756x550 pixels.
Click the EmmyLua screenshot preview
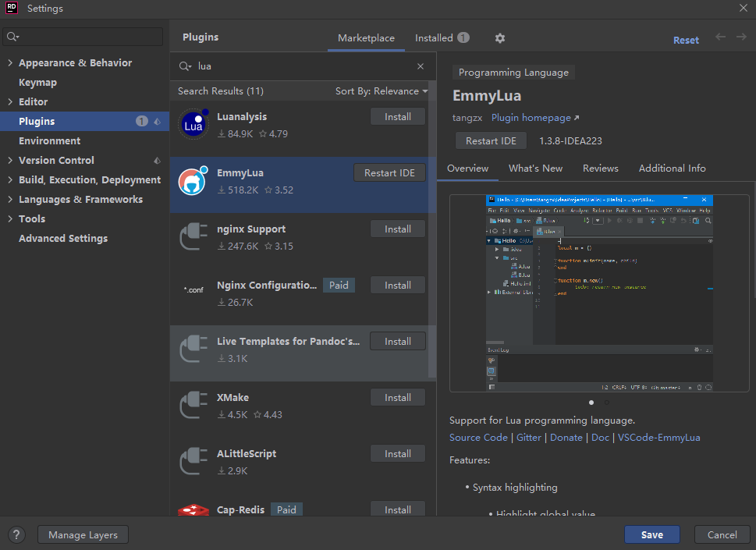tap(599, 293)
